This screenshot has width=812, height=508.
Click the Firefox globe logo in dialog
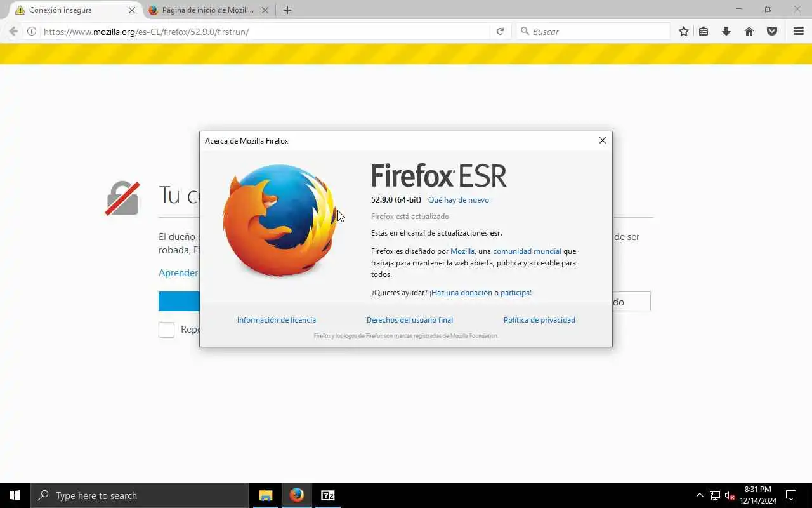(280, 220)
